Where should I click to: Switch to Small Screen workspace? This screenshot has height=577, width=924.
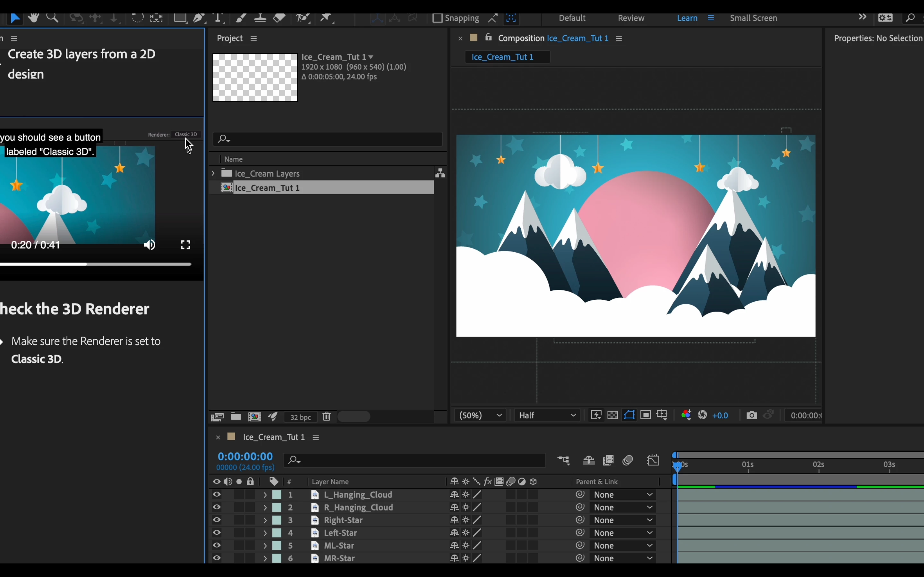tap(753, 18)
